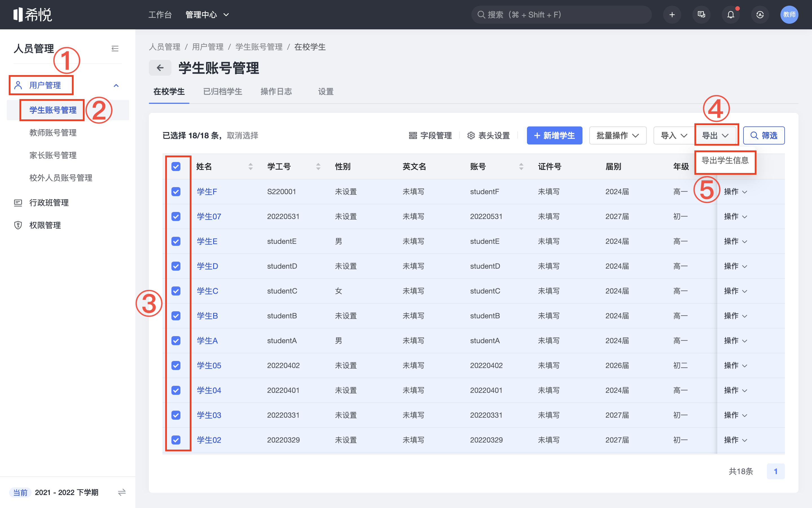Open 操作 dropdown for 学生E row
This screenshot has width=812, height=508.
point(735,241)
